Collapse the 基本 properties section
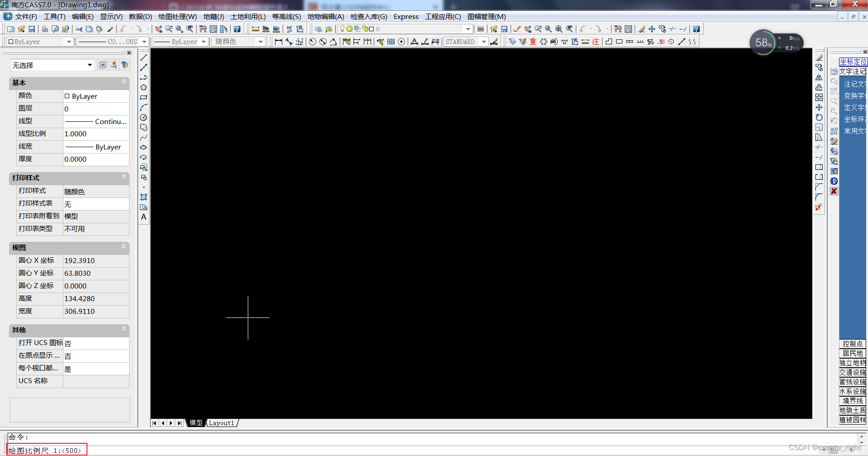Screen dimensions: 868x456 click(123, 82)
